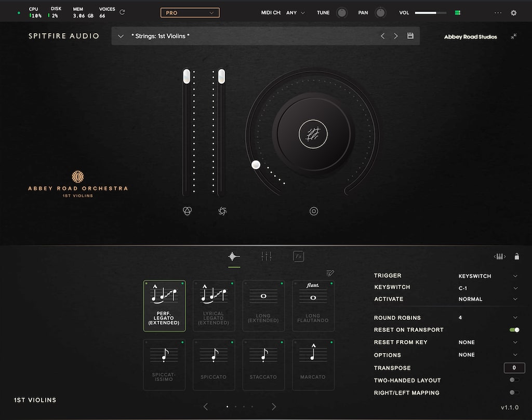The image size is (532, 420).
Task: Click the expression icon below the left slider
Action: tap(187, 211)
